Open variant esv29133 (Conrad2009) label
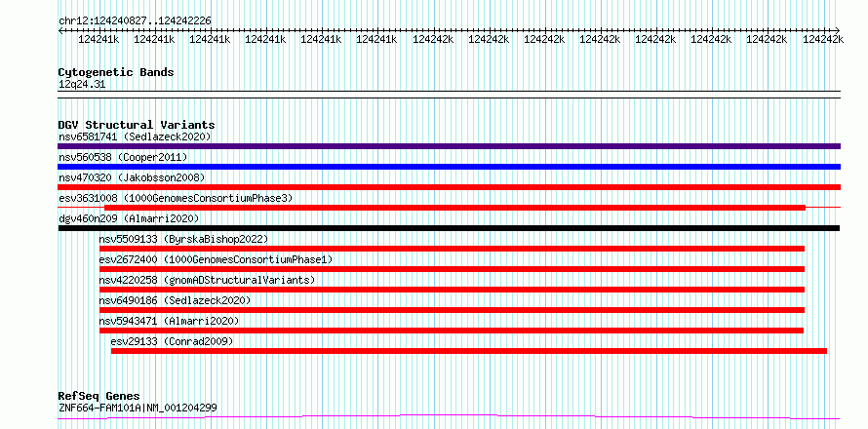The height and width of the screenshot is (429, 868). [173, 341]
